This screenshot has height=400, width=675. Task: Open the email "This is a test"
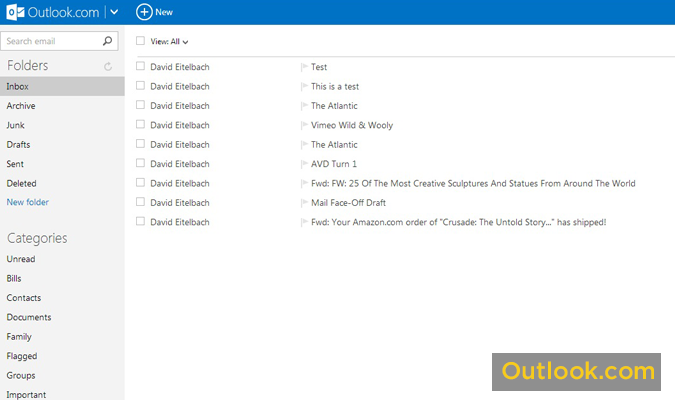click(335, 86)
